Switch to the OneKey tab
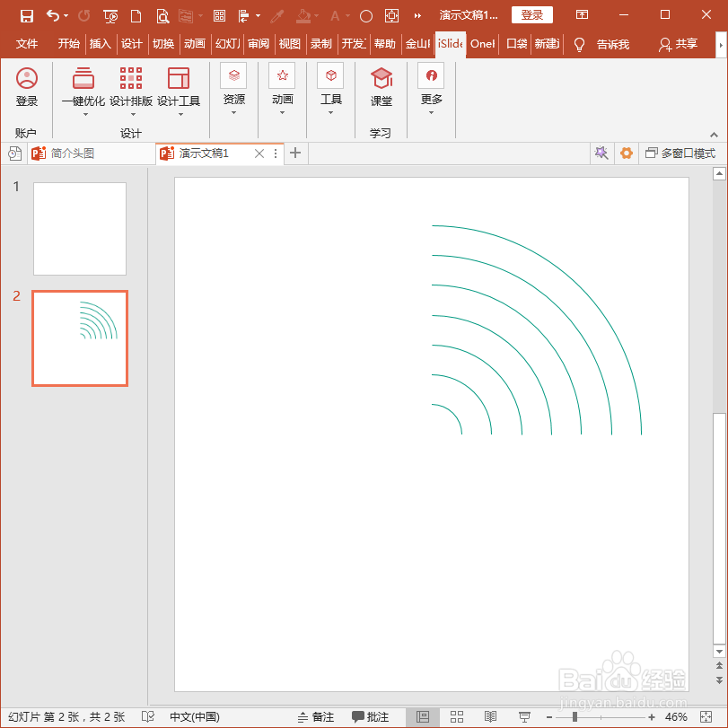Image resolution: width=728 pixels, height=728 pixels. pos(482,44)
